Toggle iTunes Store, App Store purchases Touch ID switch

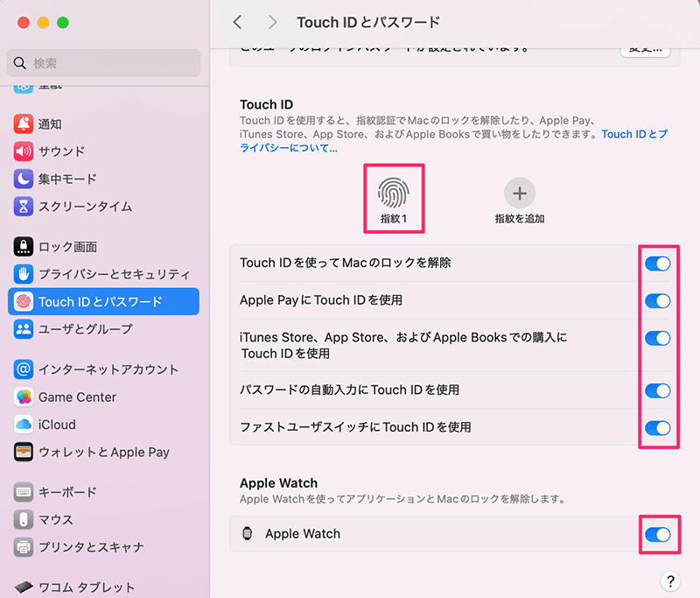pos(658,338)
